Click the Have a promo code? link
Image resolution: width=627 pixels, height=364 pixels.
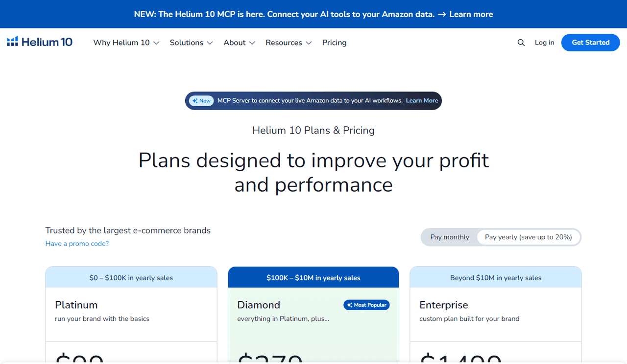77,244
